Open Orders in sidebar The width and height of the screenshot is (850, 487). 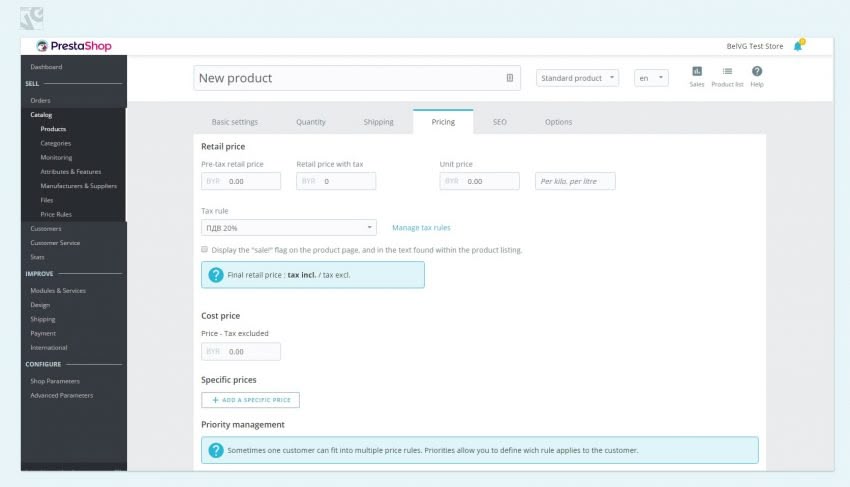(x=40, y=100)
